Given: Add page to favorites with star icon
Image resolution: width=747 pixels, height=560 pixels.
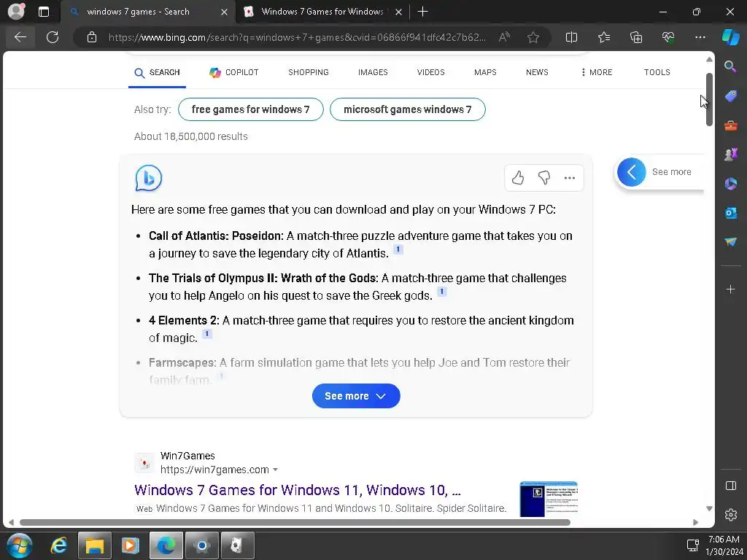Looking at the screenshot, I should coord(533,37).
